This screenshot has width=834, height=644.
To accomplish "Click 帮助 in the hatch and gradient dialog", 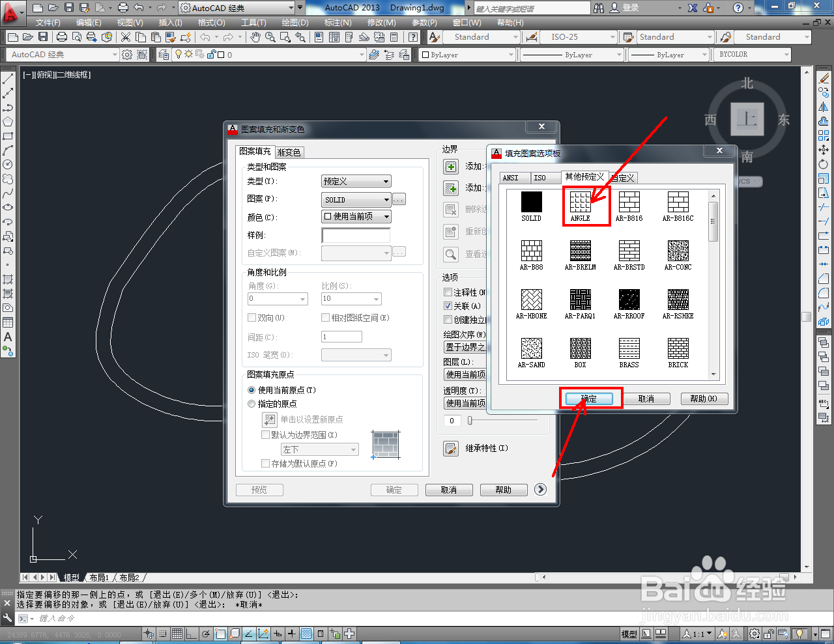I will pos(504,490).
